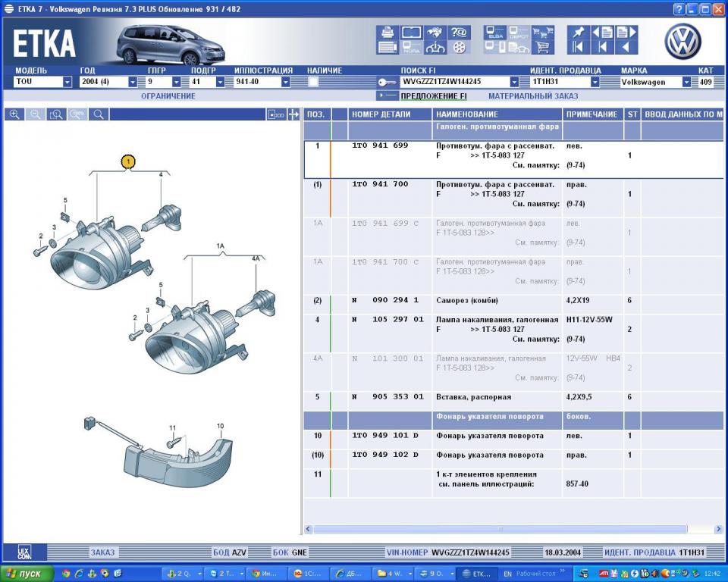Click the Volkswagen logo

point(682,42)
